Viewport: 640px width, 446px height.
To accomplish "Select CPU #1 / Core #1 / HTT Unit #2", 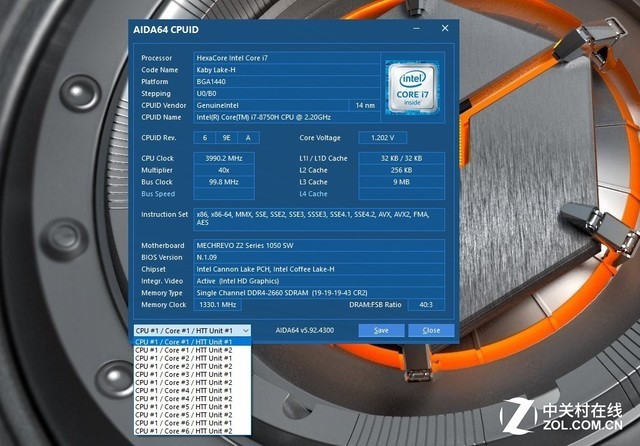I will pyautogui.click(x=192, y=350).
